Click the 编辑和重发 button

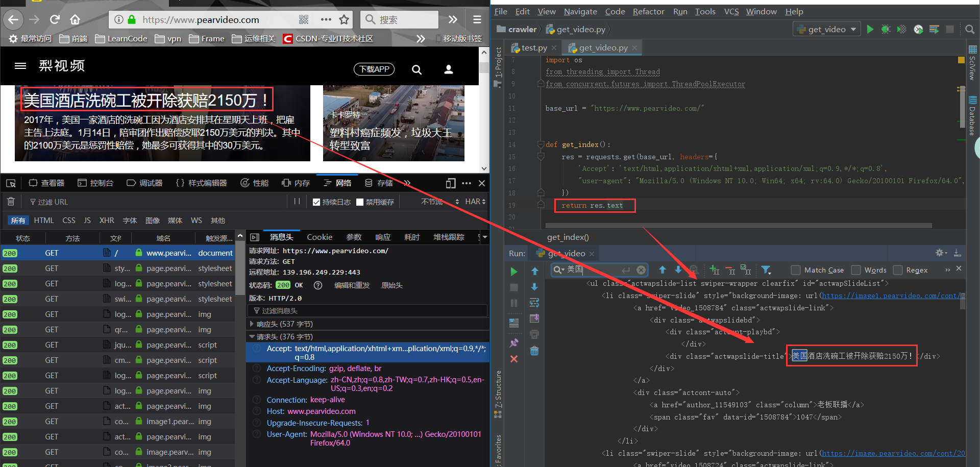coord(352,285)
